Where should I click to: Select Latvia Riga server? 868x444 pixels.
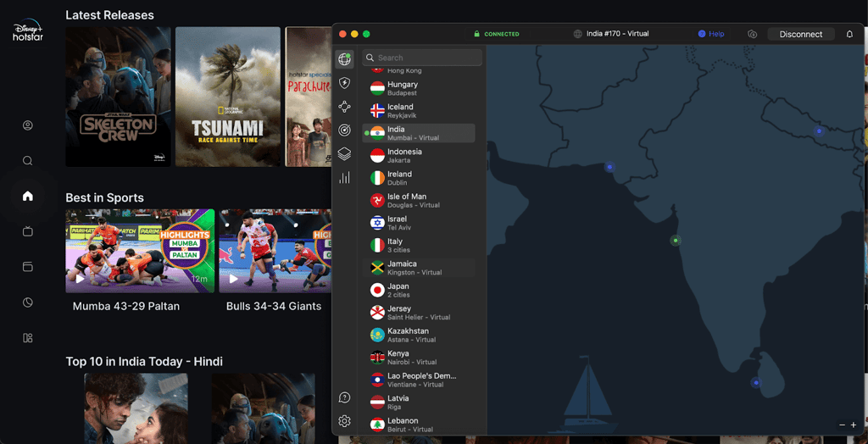[419, 402]
